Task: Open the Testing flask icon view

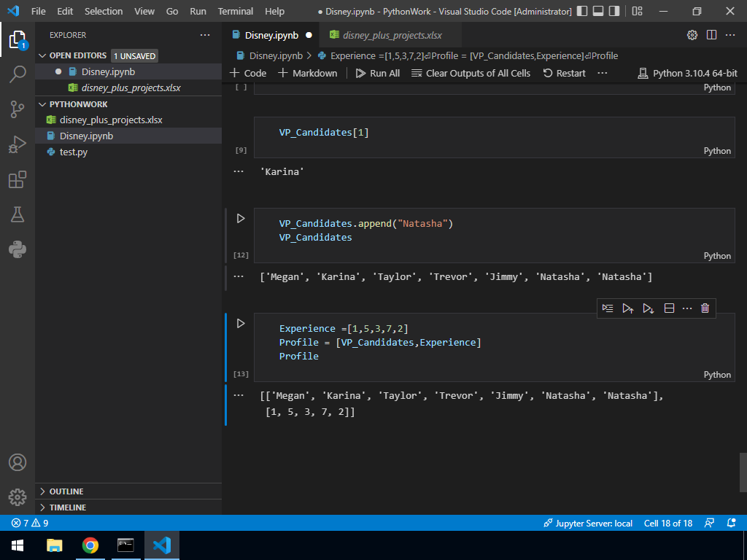Action: click(18, 214)
